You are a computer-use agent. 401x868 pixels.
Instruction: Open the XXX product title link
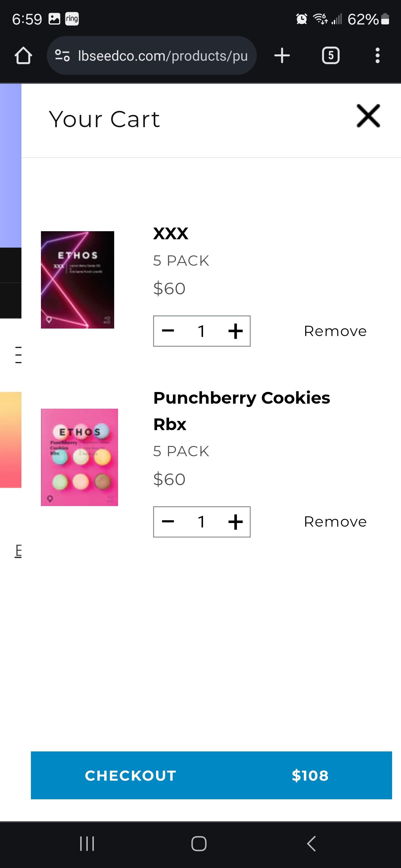(171, 233)
